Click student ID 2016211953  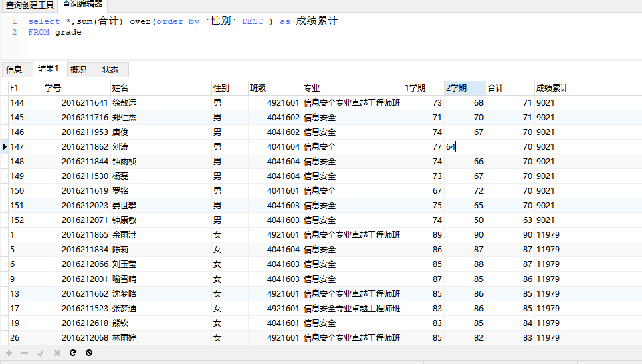[x=76, y=132]
